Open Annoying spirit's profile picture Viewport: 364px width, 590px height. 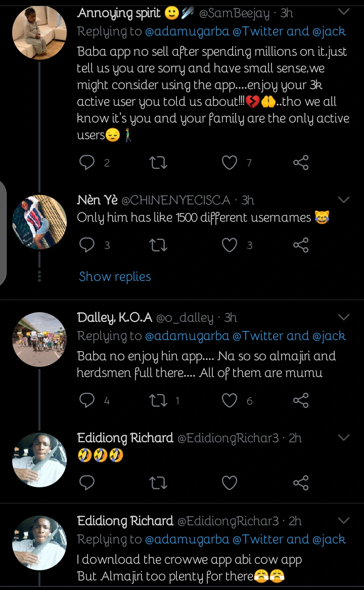(x=39, y=32)
